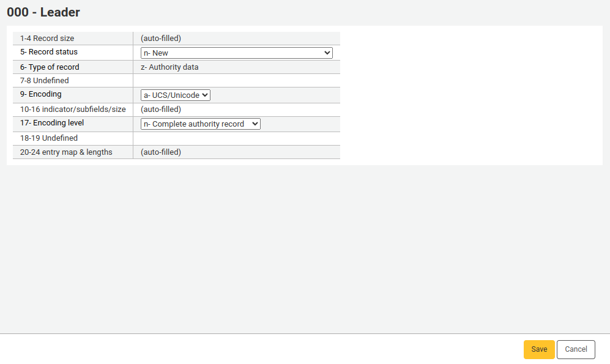610x364 pixels.
Task: Open the Record status dropdown
Action: tap(236, 52)
